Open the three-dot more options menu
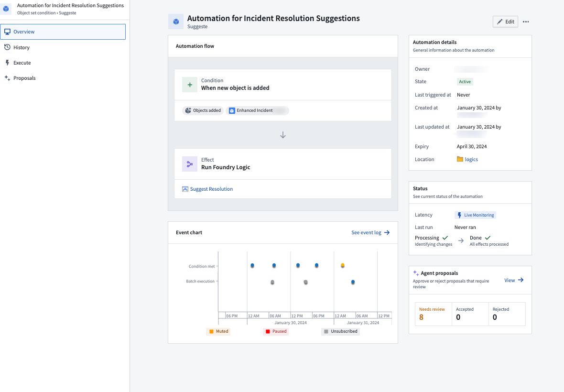564x392 pixels. pos(526,22)
